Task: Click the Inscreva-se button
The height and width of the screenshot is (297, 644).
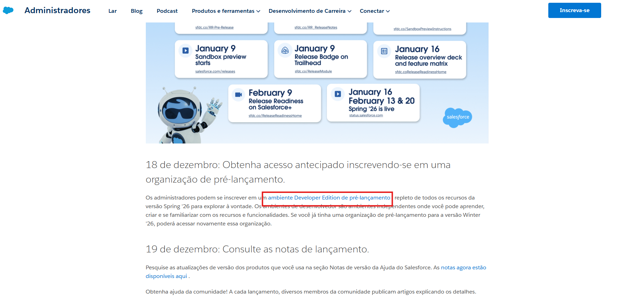Action: pos(575,10)
